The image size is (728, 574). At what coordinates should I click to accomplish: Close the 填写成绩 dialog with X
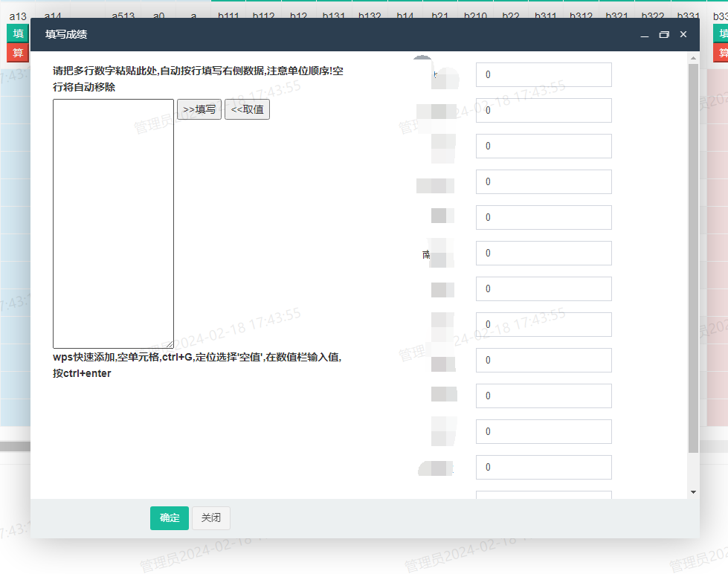[683, 34]
